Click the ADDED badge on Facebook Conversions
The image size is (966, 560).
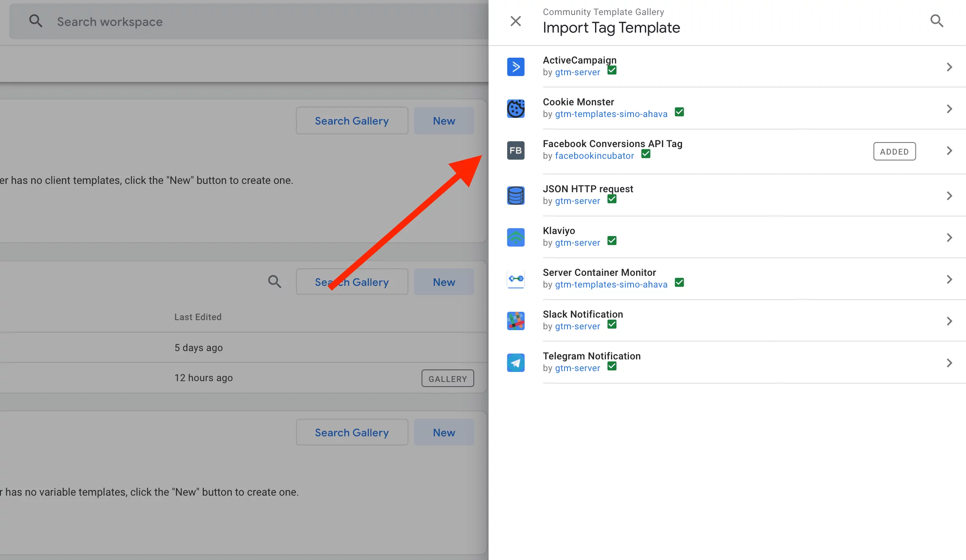[x=894, y=151]
